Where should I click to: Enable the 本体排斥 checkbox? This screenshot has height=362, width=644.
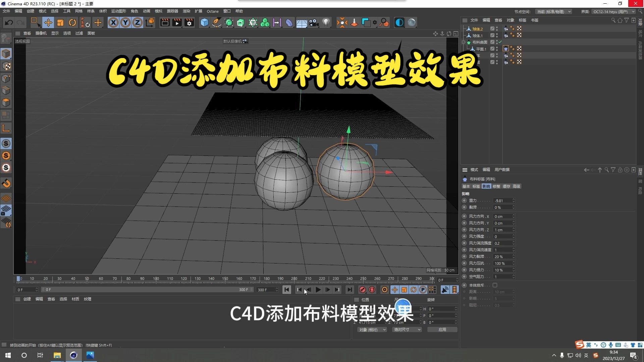[x=495, y=285]
